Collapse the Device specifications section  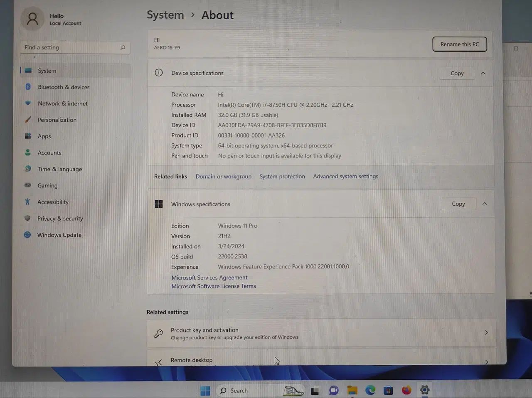[x=483, y=73]
